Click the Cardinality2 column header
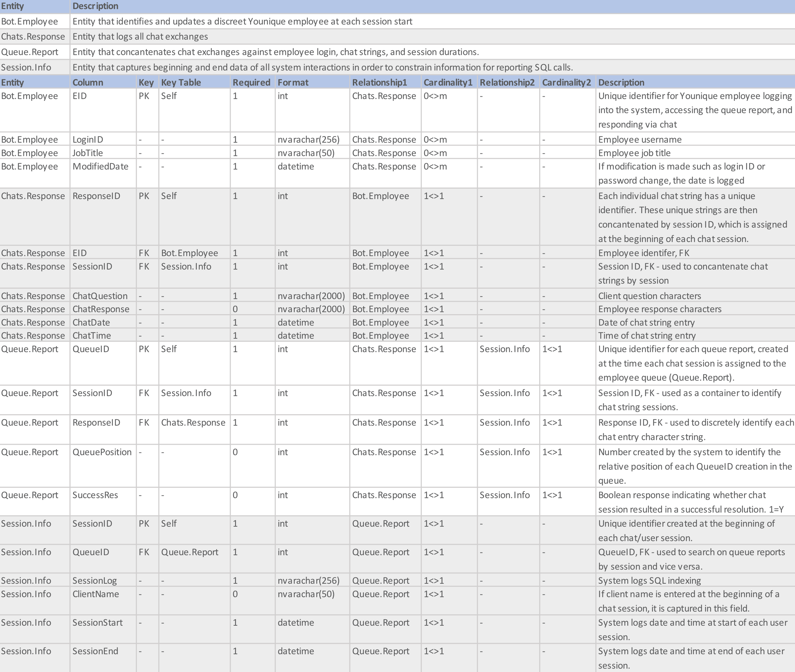795x672 pixels. [567, 82]
